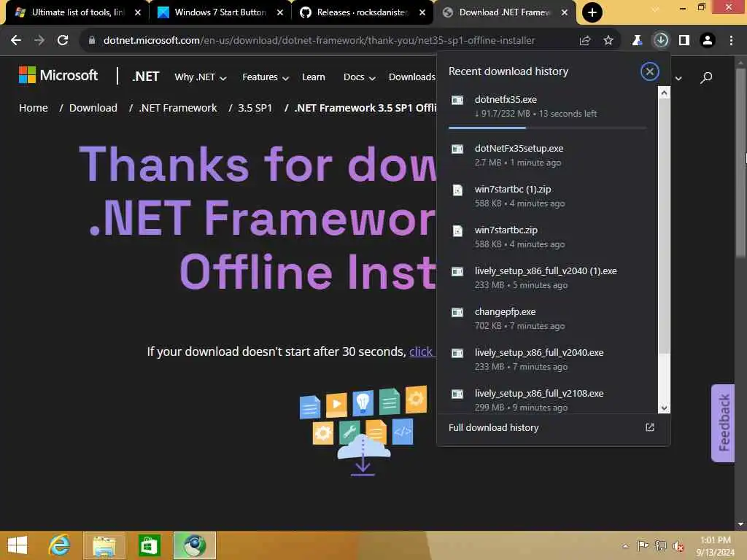Viewport: 747px width, 560px height.
Task: Click the dotNetFx35setup.exe file icon
Action: pos(457,149)
